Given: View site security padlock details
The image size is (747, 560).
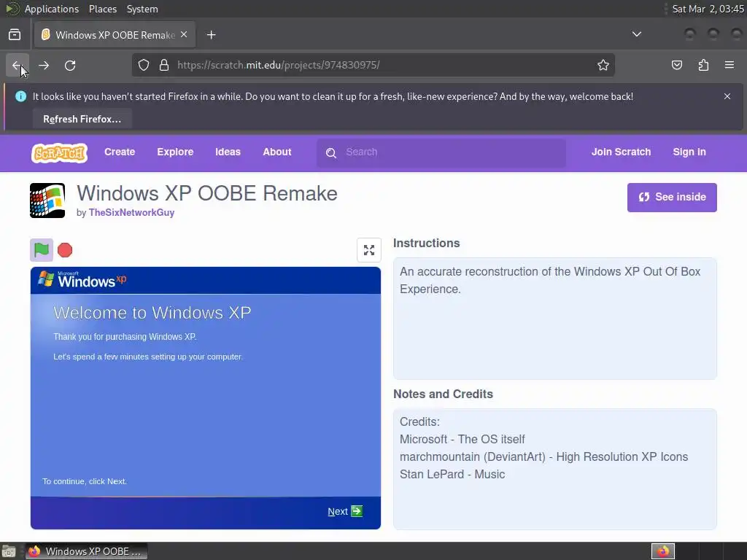Looking at the screenshot, I should (x=164, y=65).
